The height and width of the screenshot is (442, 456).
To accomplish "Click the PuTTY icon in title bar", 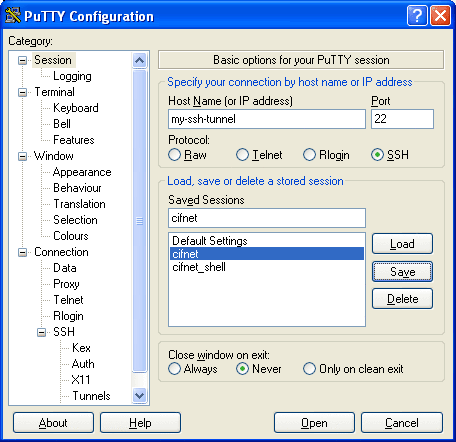I will pyautogui.click(x=13, y=15).
